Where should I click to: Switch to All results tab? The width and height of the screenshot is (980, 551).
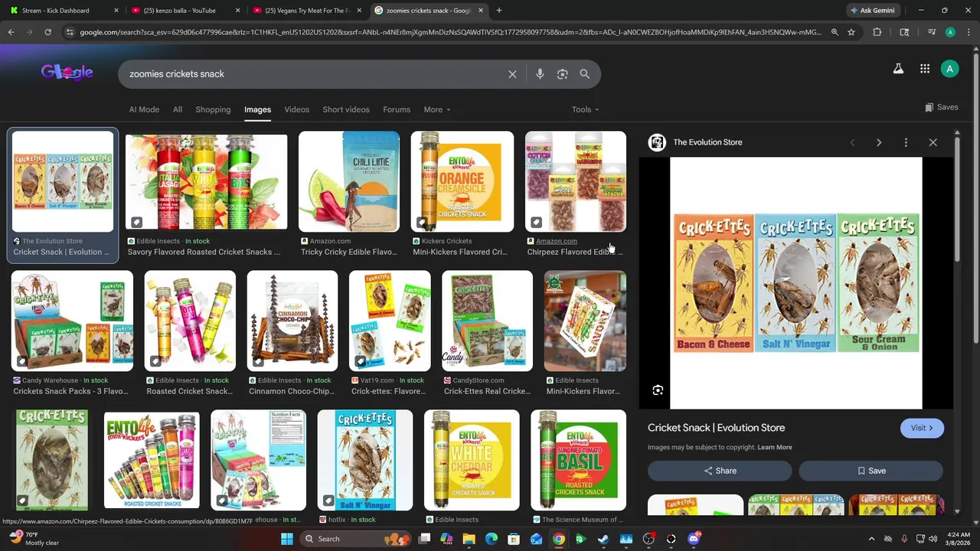[178, 109]
